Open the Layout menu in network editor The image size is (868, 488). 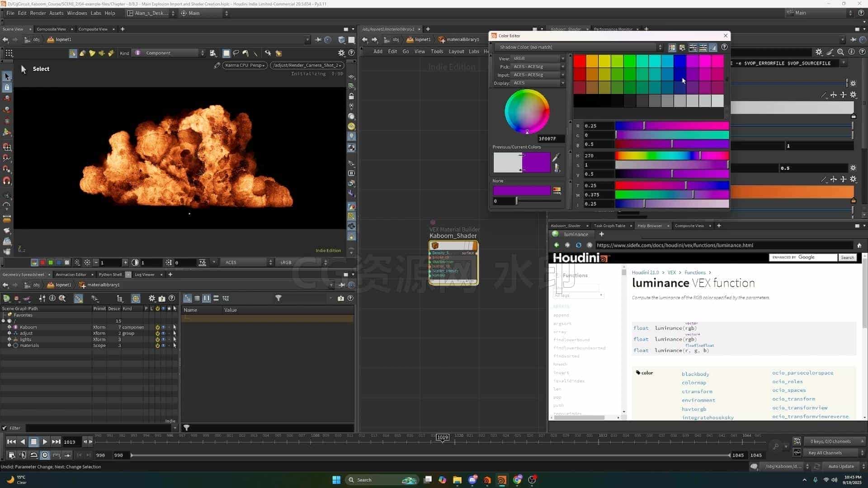click(x=456, y=52)
